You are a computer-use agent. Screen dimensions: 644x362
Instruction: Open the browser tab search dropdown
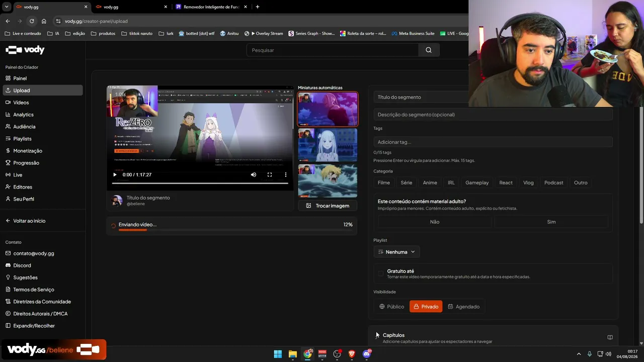pyautogui.click(x=7, y=7)
